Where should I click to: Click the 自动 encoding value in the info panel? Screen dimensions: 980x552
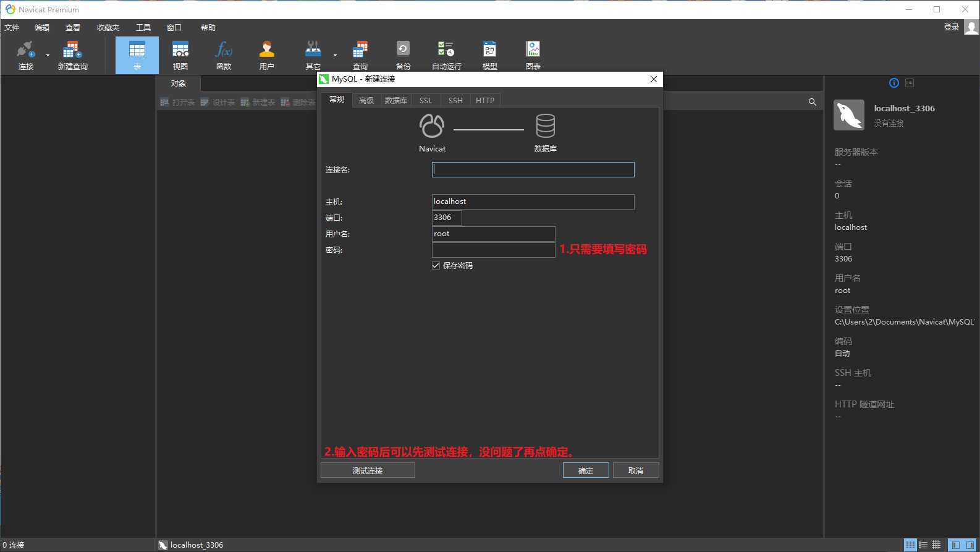[x=842, y=354]
